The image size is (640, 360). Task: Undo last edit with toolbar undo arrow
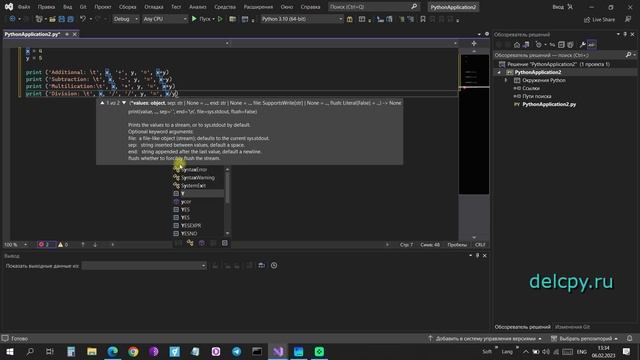tap(83, 19)
